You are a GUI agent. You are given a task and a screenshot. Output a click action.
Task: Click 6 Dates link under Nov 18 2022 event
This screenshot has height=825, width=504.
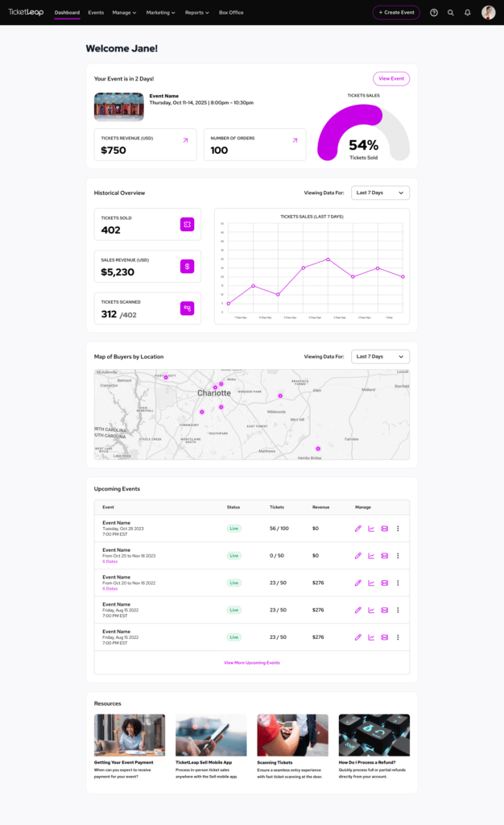click(109, 589)
